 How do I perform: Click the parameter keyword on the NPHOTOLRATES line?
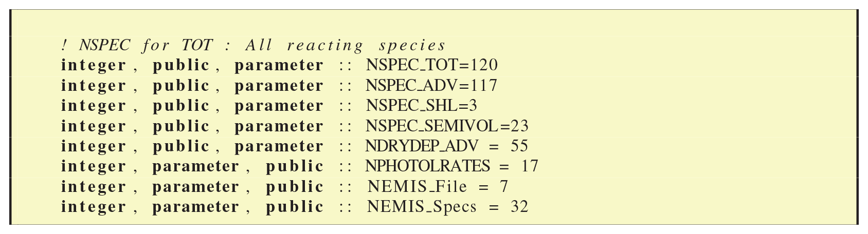coord(196,166)
